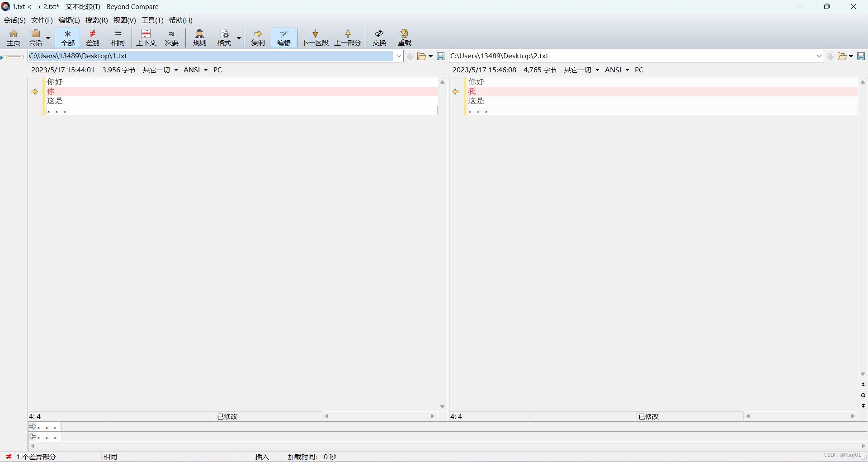Expand the left path history dropdown
The width and height of the screenshot is (868, 462).
point(399,56)
